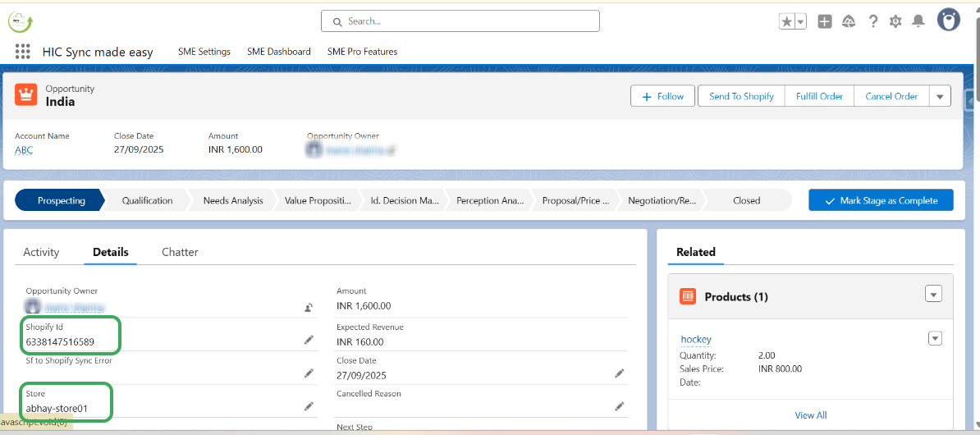Select the Related tab

point(696,253)
